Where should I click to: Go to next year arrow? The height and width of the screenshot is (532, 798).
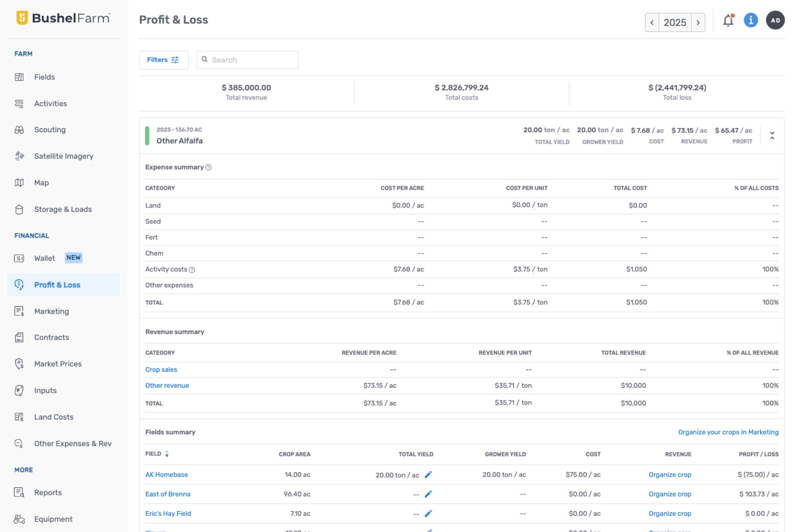point(698,23)
